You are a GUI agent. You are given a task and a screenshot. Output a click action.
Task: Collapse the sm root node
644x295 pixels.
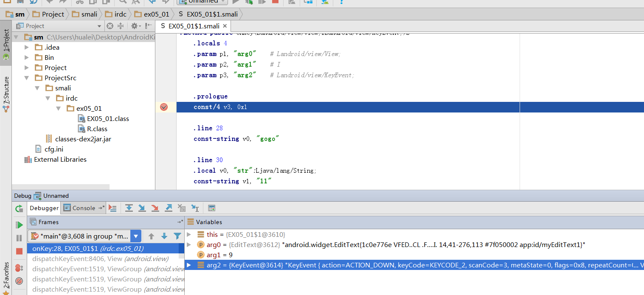(17, 37)
